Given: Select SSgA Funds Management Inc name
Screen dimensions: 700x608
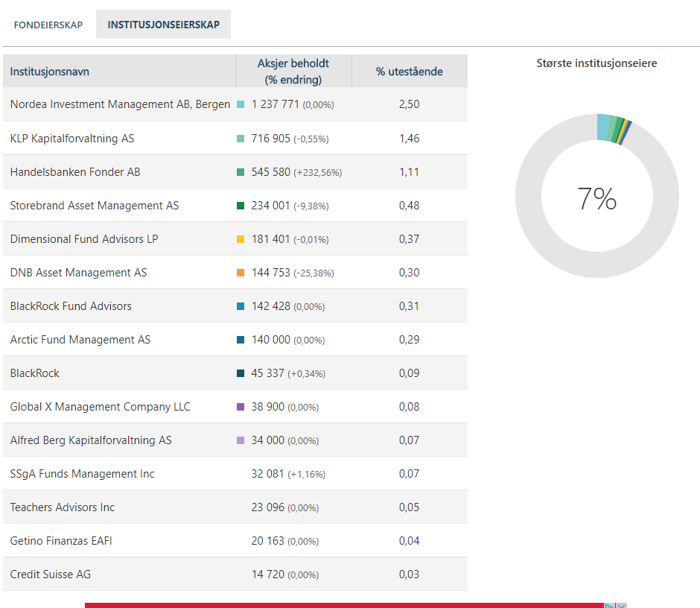Looking at the screenshot, I should click(82, 474).
